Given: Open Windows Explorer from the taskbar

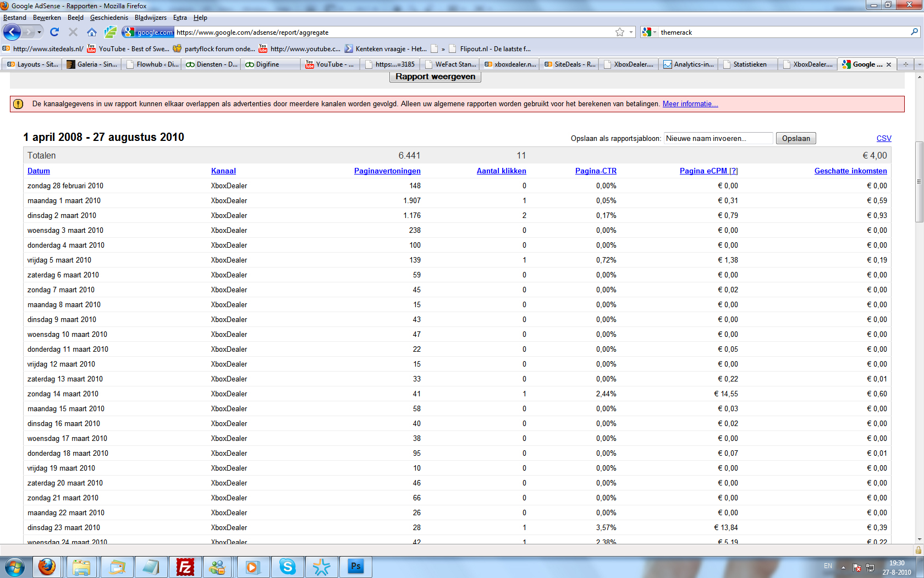Looking at the screenshot, I should click(81, 566).
